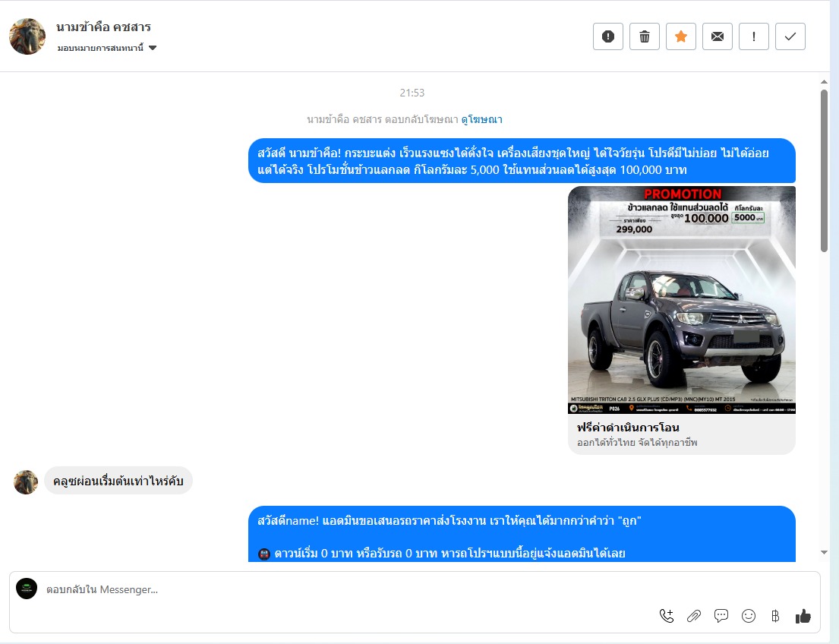The width and height of the screenshot is (839, 644).
Task: Click the reply bubble starting สวัสดีname!
Action: (x=522, y=534)
